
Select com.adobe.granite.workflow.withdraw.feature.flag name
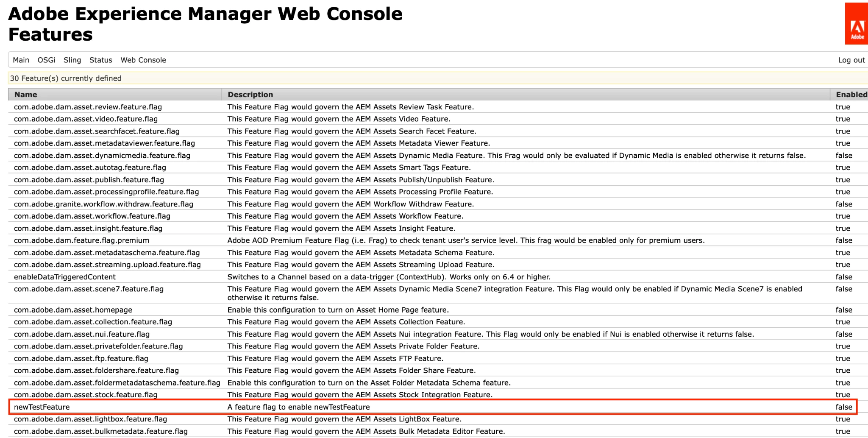coord(103,204)
